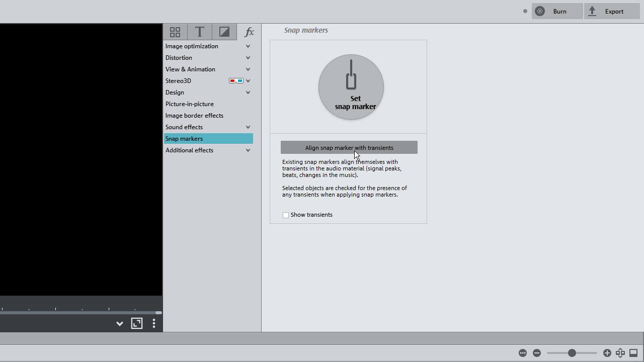Click the Image optimization label

[x=192, y=46]
